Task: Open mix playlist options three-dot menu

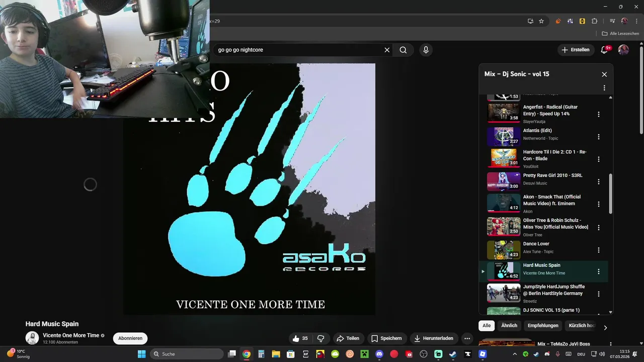Action: pyautogui.click(x=604, y=88)
